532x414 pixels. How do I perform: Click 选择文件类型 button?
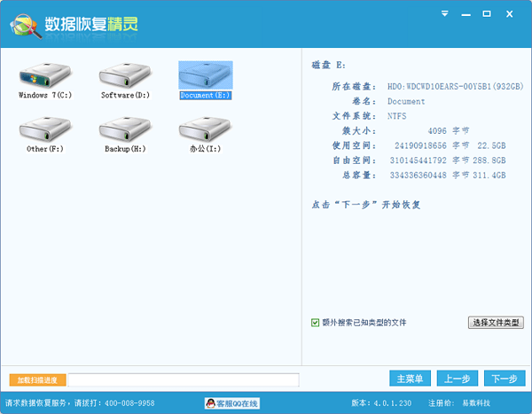[x=496, y=323]
